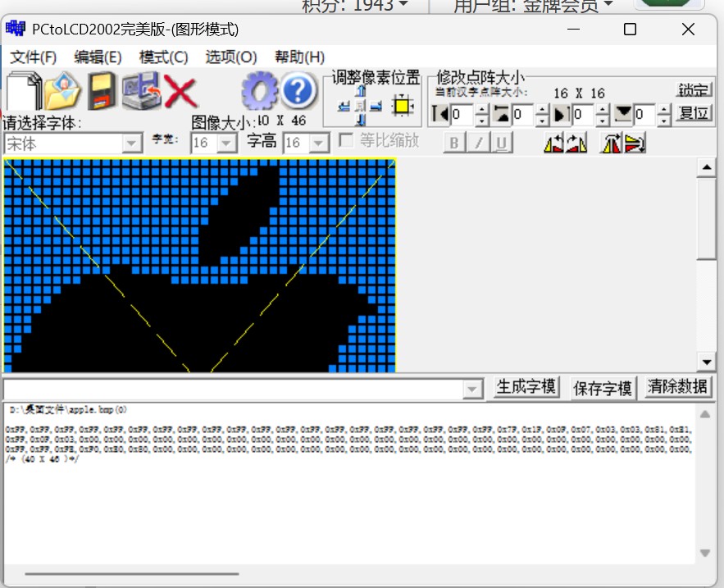Viewport: 724px width, 588px height.
Task: Click the left-edge matrix resize icon
Action: [439, 114]
